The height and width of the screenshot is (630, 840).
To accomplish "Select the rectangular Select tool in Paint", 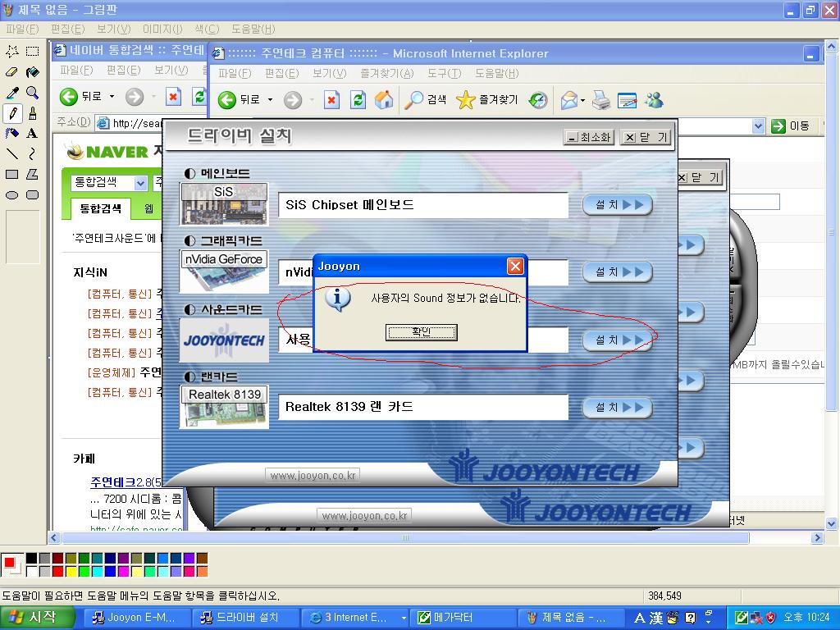I will 33,52.
